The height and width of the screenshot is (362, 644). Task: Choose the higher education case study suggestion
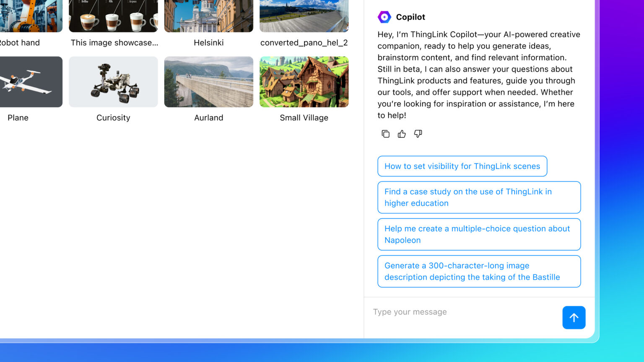[479, 197]
